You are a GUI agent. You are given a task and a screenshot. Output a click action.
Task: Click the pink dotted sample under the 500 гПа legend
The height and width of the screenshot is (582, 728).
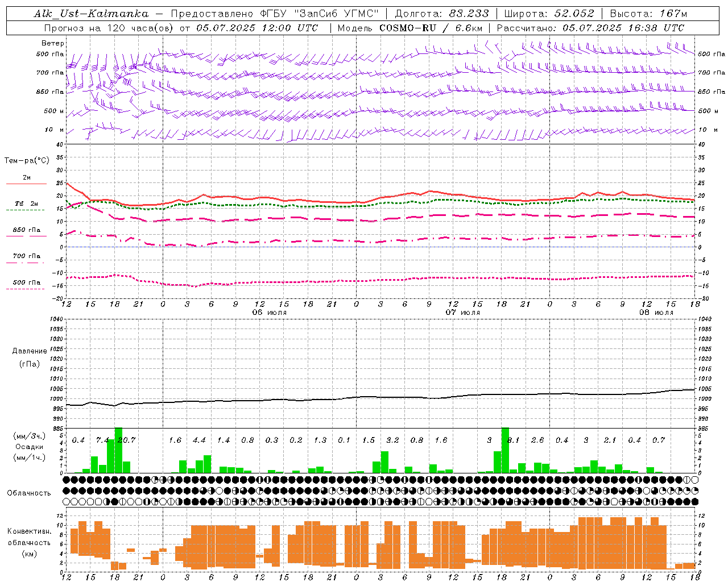tap(26, 289)
